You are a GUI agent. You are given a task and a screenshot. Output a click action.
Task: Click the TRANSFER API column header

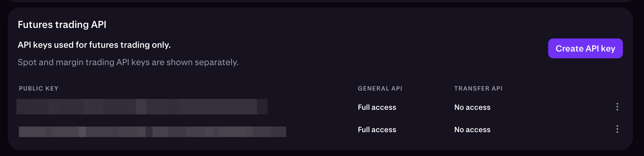click(478, 88)
